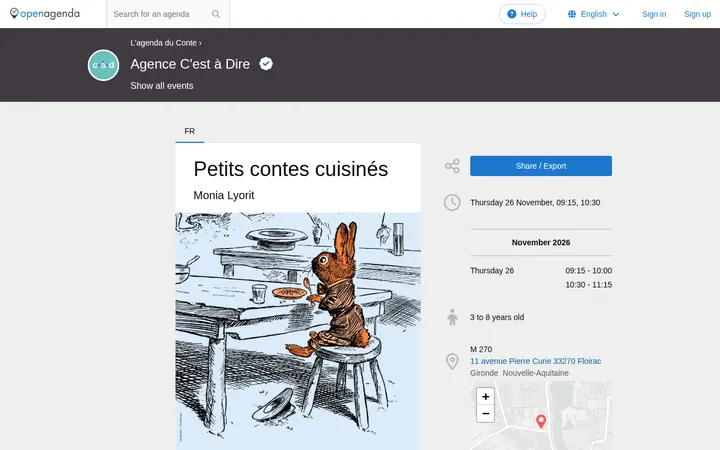This screenshot has width=720, height=450.
Task: Click the M 270 venue name
Action: click(x=481, y=349)
